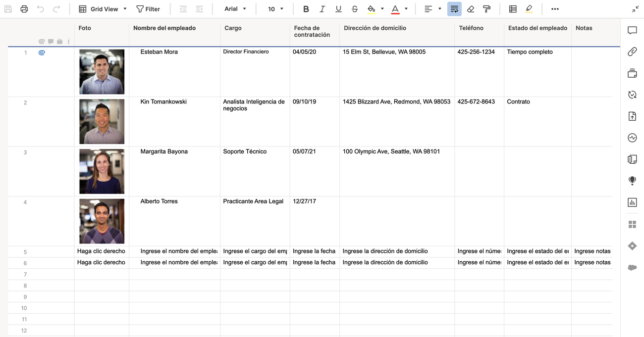
Task: Open the more options ellipsis menu
Action: 555,8
